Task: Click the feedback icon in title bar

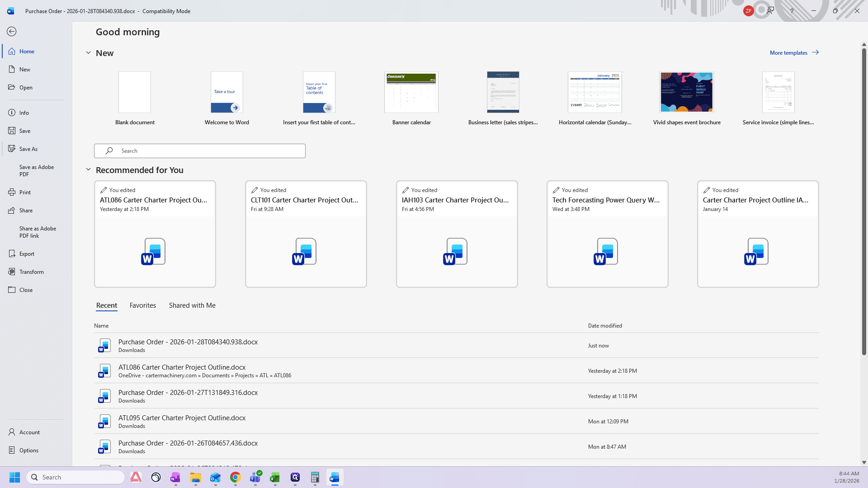Action: point(771,11)
